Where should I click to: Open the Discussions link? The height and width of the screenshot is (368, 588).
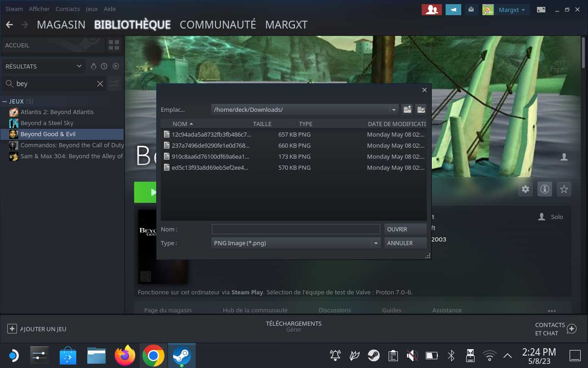tap(335, 310)
